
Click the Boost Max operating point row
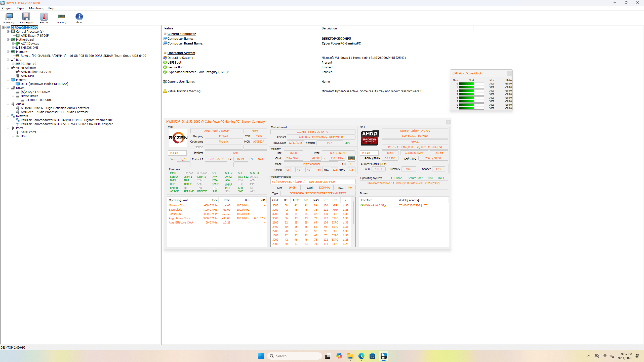217,214
